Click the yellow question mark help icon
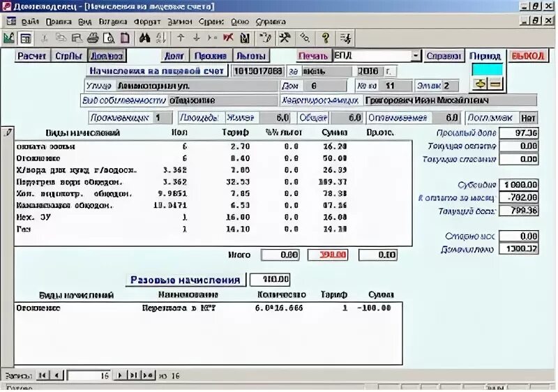The image size is (558, 392). [325, 38]
